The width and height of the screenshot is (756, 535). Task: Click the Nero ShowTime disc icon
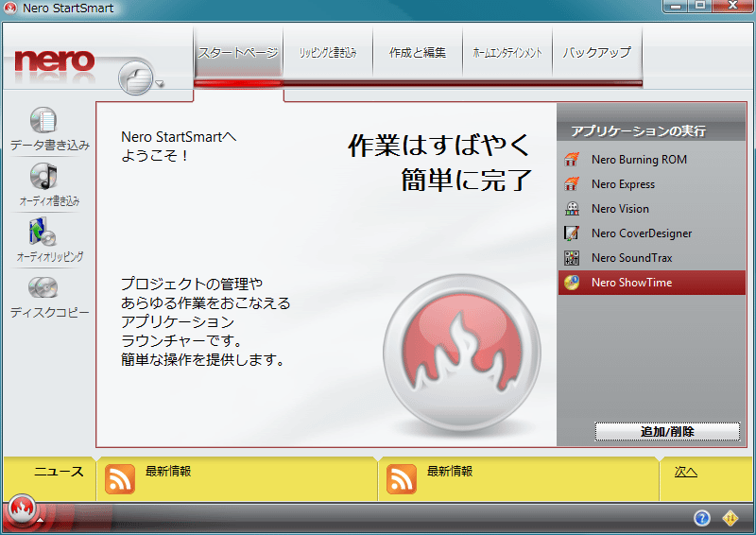[x=572, y=283]
